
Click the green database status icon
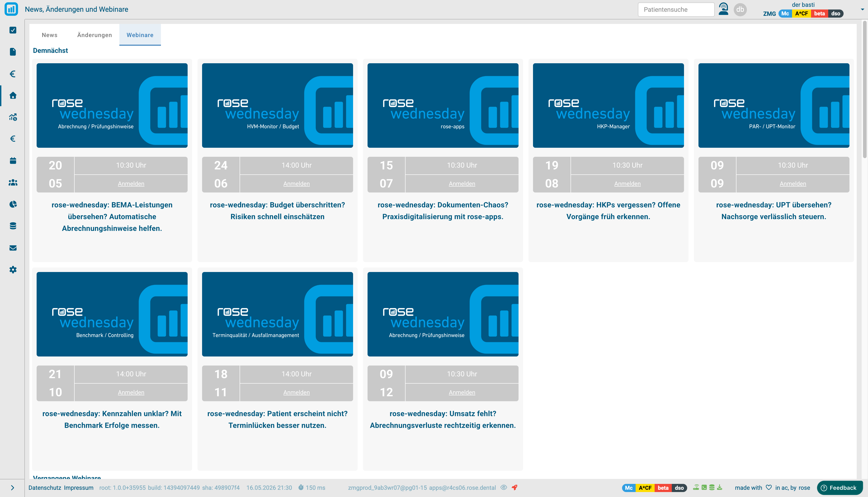click(712, 488)
